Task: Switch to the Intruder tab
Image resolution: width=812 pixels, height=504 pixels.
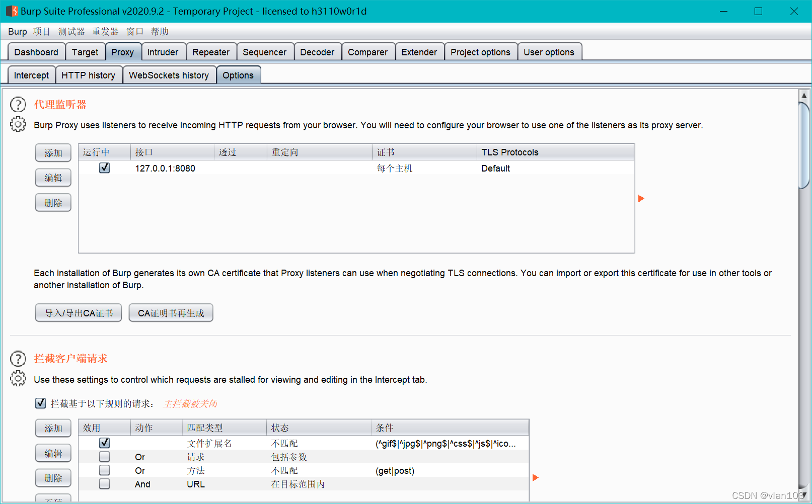Action: [163, 52]
